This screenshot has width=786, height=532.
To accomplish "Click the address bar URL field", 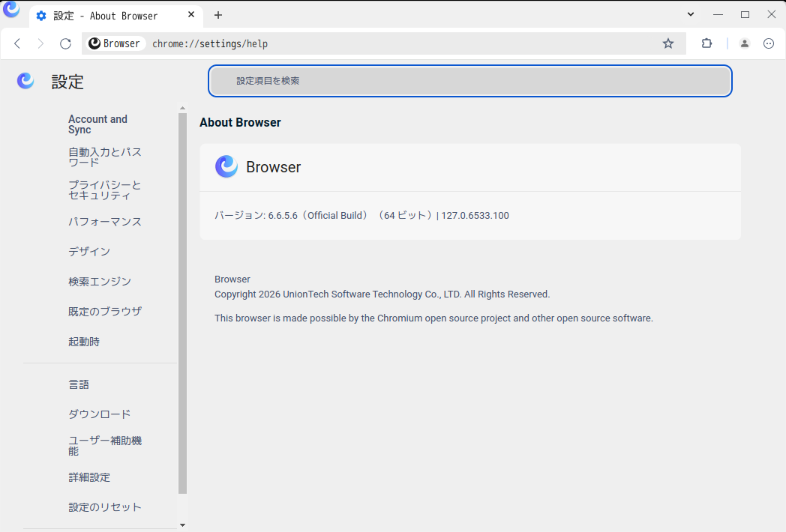I will [x=397, y=43].
